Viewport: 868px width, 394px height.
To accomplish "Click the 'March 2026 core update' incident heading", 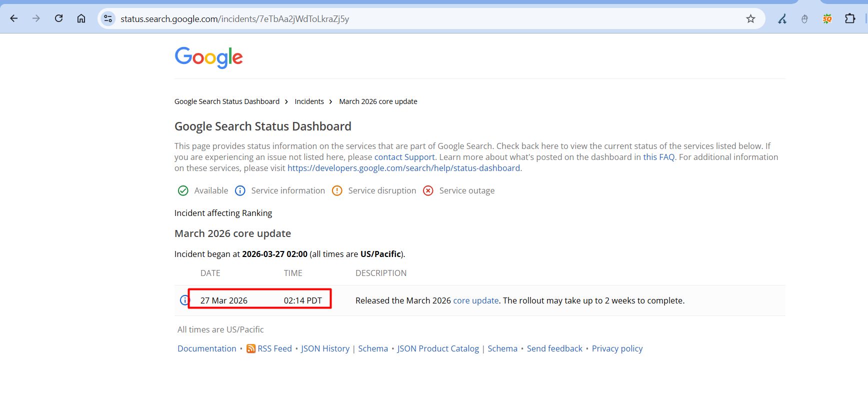I will pos(232,233).
